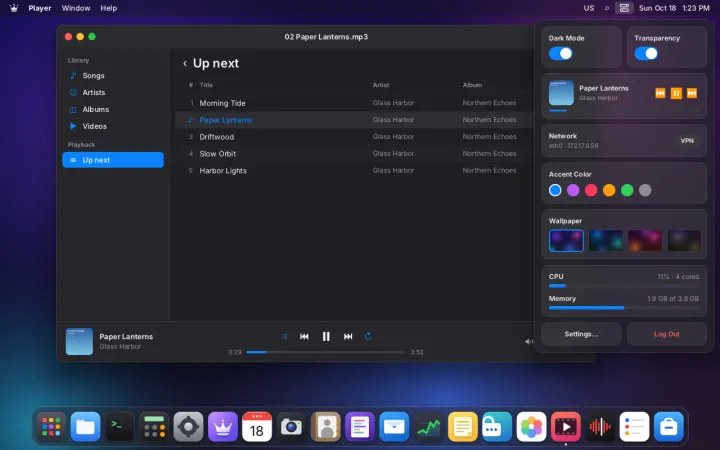
Task: Sort by Album column header
Action: (472, 85)
